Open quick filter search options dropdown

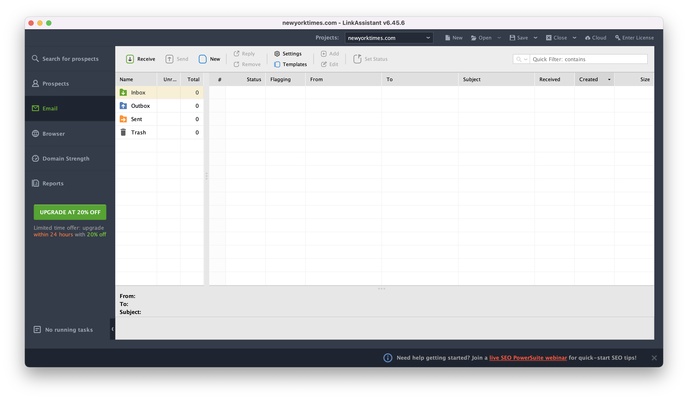[521, 59]
